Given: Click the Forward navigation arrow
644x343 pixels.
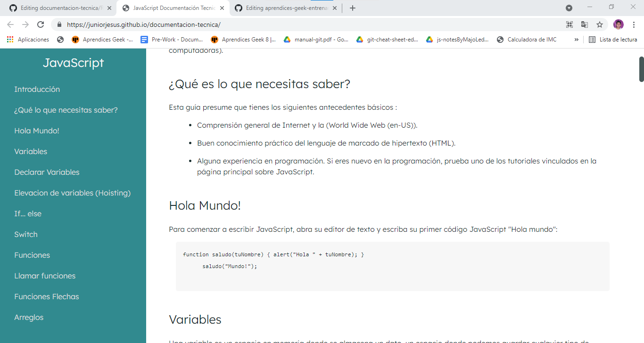Looking at the screenshot, I should click(x=25, y=24).
